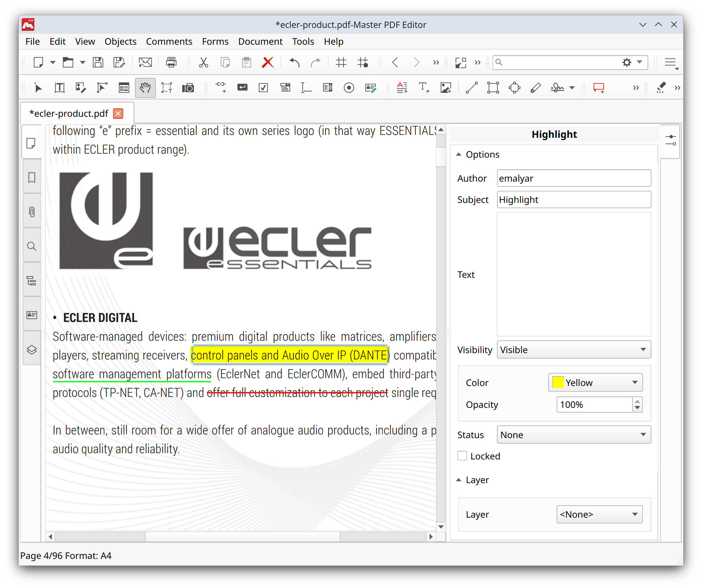Viewport: 702px width, 588px height.
Task: Collapse the Options section
Action: click(x=459, y=154)
